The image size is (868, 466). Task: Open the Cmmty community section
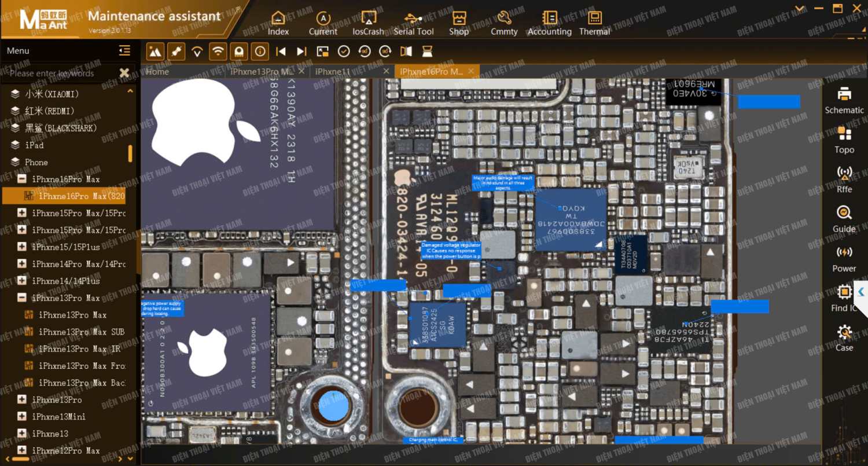click(x=504, y=23)
